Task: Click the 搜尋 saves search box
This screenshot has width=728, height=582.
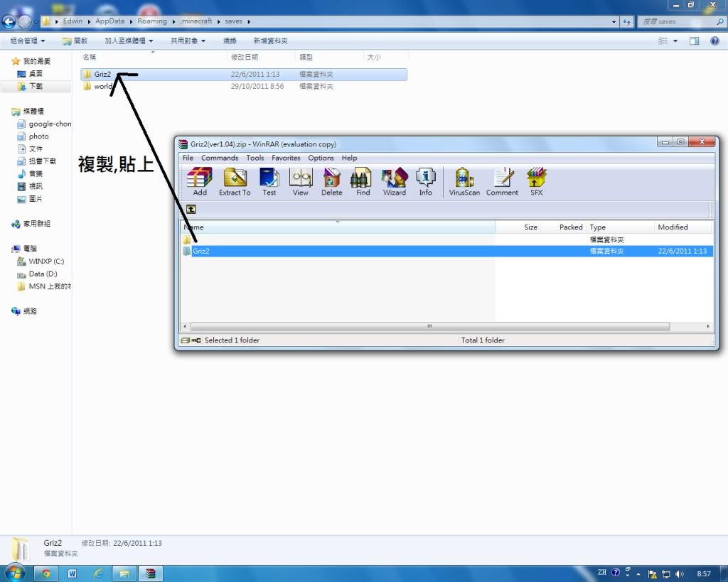Action: click(x=682, y=21)
